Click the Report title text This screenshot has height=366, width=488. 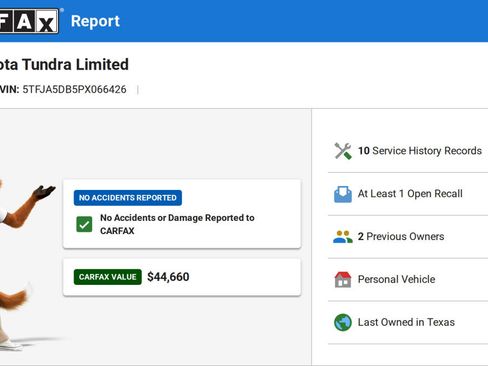point(95,21)
